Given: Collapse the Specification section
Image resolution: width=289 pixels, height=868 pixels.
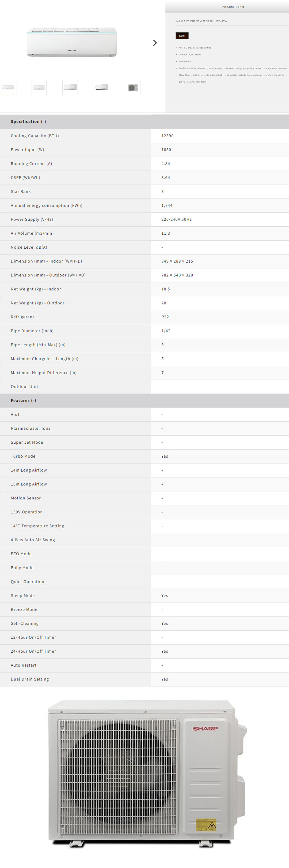Looking at the screenshot, I should coord(28,122).
